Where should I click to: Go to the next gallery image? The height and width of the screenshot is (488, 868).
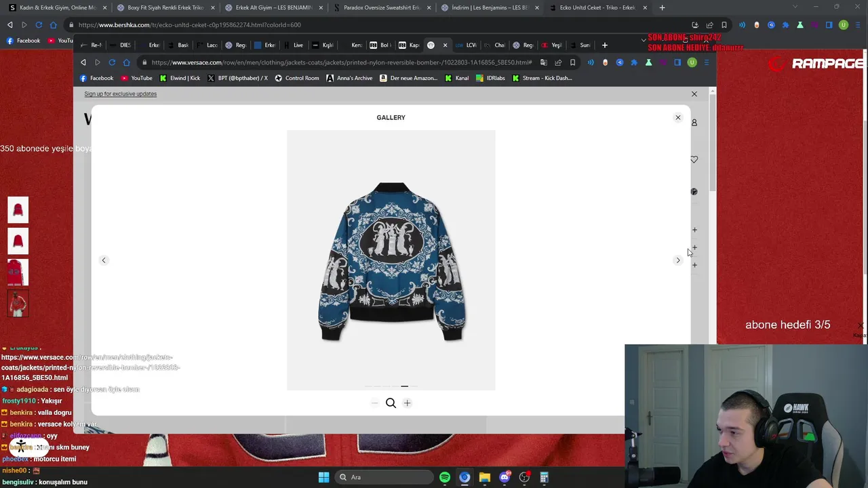point(677,260)
